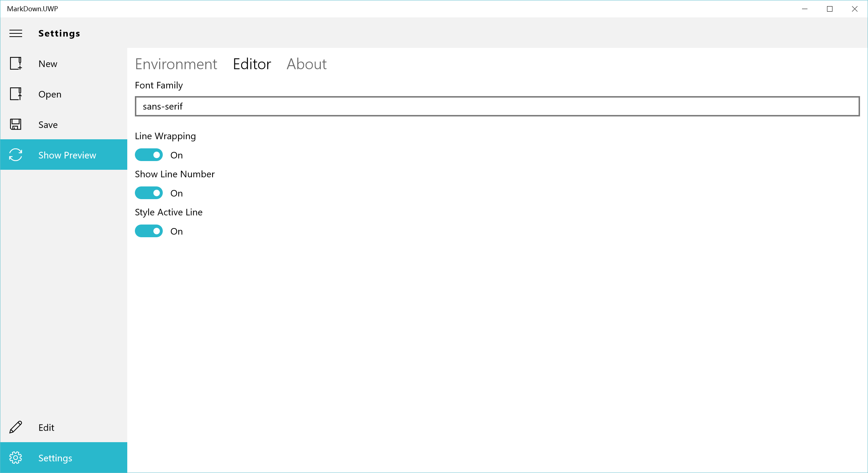Switch to the Environment tab
868x473 pixels.
click(x=176, y=64)
